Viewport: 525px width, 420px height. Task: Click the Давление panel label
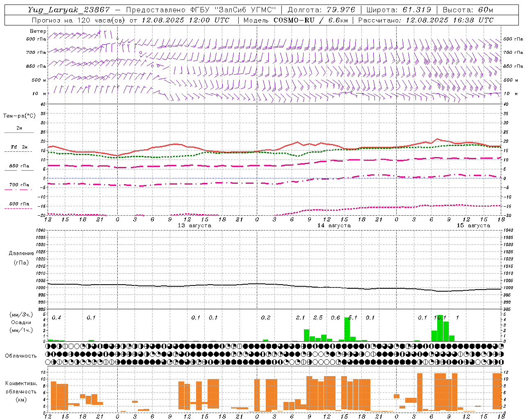[21, 253]
